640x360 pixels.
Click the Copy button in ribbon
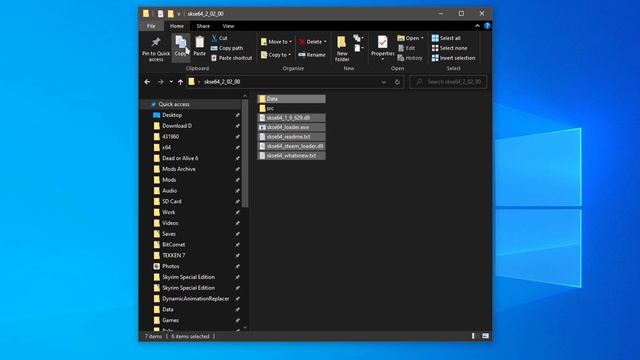pyautogui.click(x=181, y=47)
